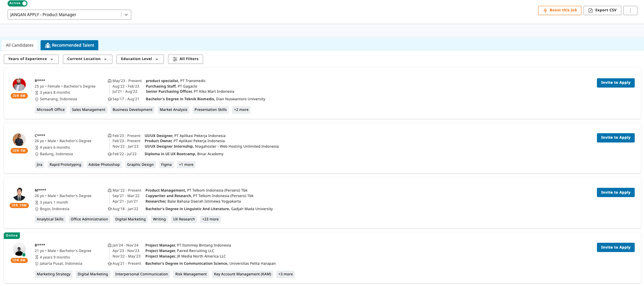Expand the +1 more skills for C****
The height and width of the screenshot is (286, 644).
[186, 165]
